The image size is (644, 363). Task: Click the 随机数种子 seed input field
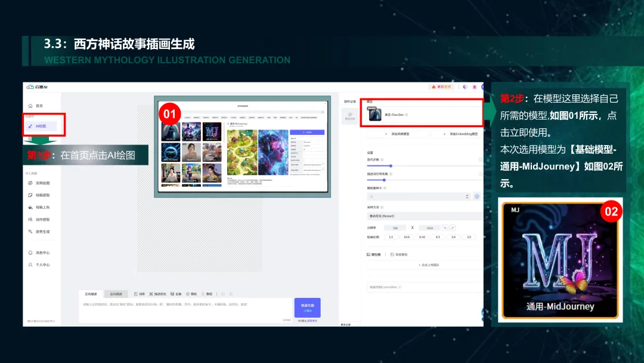click(418, 197)
